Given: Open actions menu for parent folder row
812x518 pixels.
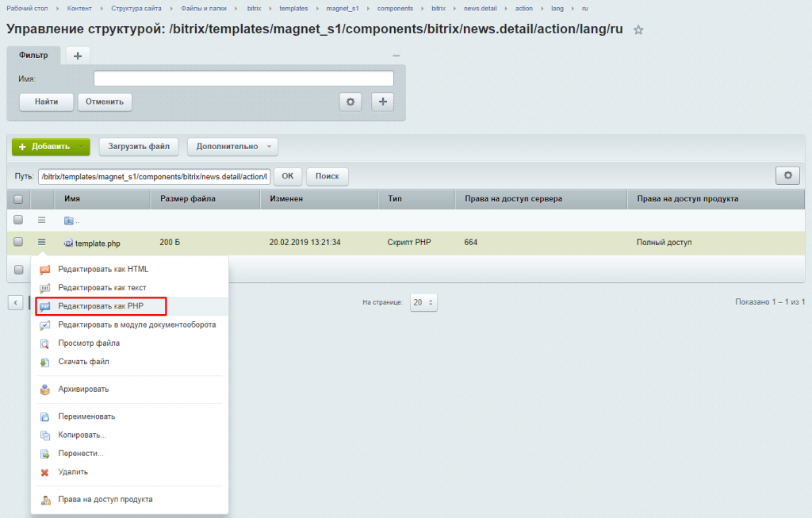Looking at the screenshot, I should (x=42, y=221).
